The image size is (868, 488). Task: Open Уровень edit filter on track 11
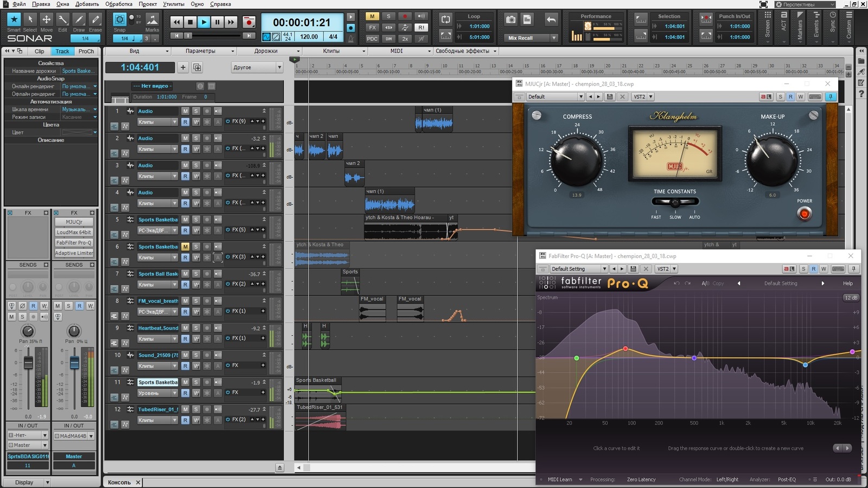click(x=157, y=393)
